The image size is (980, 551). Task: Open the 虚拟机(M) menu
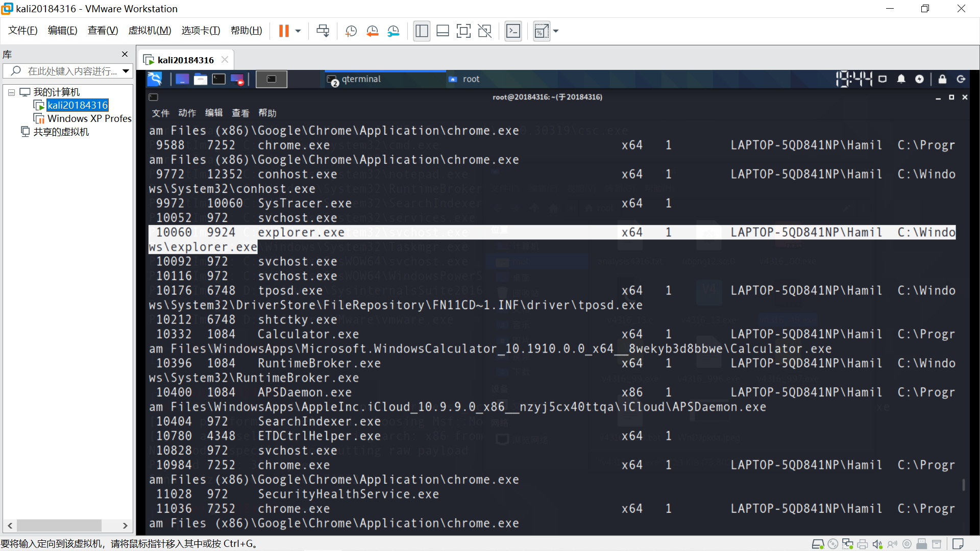[x=150, y=31]
